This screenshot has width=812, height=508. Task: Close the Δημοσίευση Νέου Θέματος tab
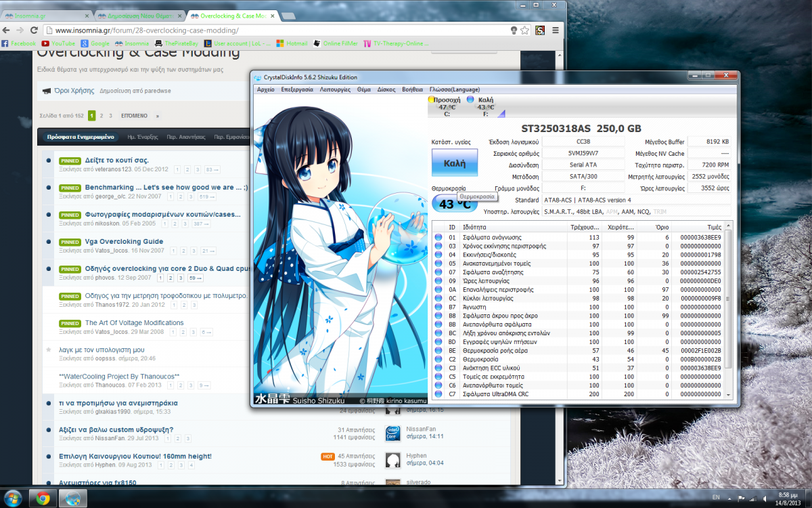click(x=181, y=14)
